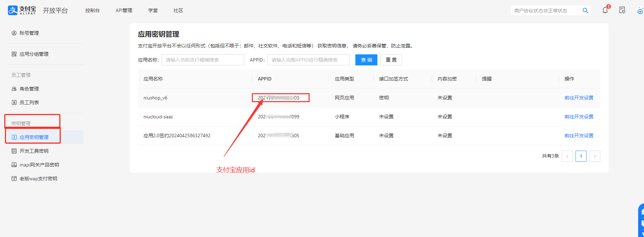The image size is (644, 237).
Task: Select 员工列表 in sidebar
Action: tap(29, 103)
